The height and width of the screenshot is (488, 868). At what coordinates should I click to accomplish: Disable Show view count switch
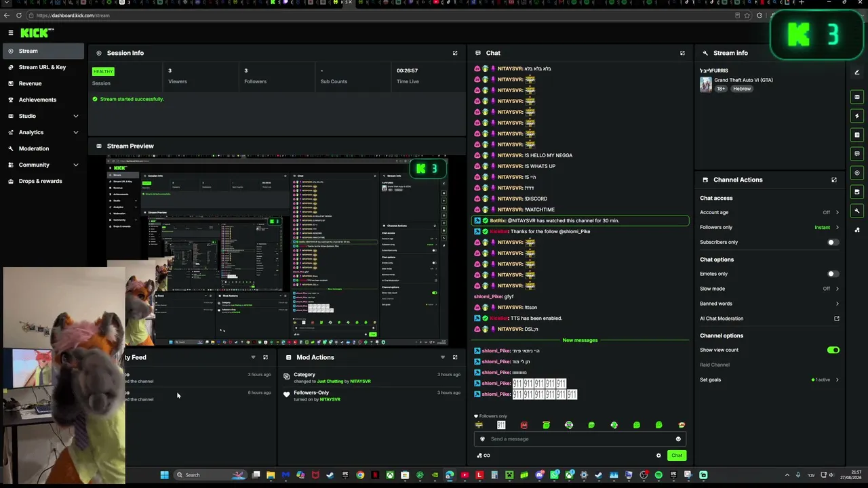pyautogui.click(x=833, y=350)
